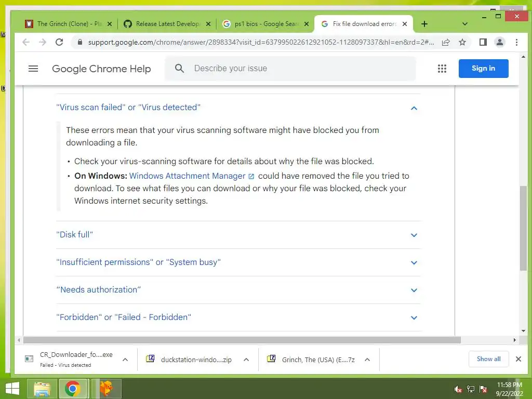Open Action Center flag icon
This screenshot has height=399, width=532.
tap(483, 389)
